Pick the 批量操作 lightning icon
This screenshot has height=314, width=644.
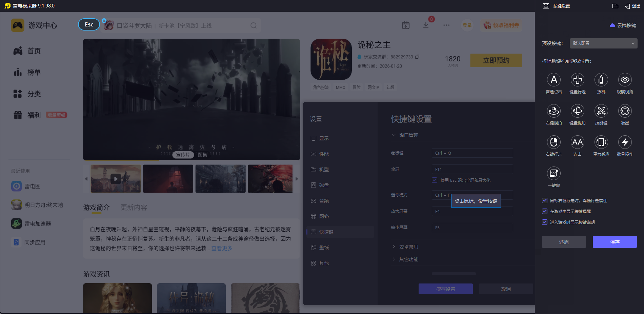625,142
